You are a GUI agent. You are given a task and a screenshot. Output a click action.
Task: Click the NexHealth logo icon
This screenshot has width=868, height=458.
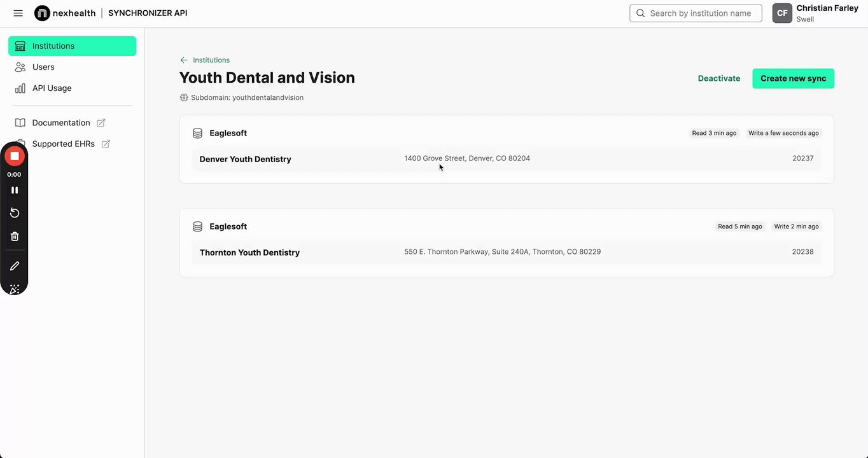coord(42,13)
